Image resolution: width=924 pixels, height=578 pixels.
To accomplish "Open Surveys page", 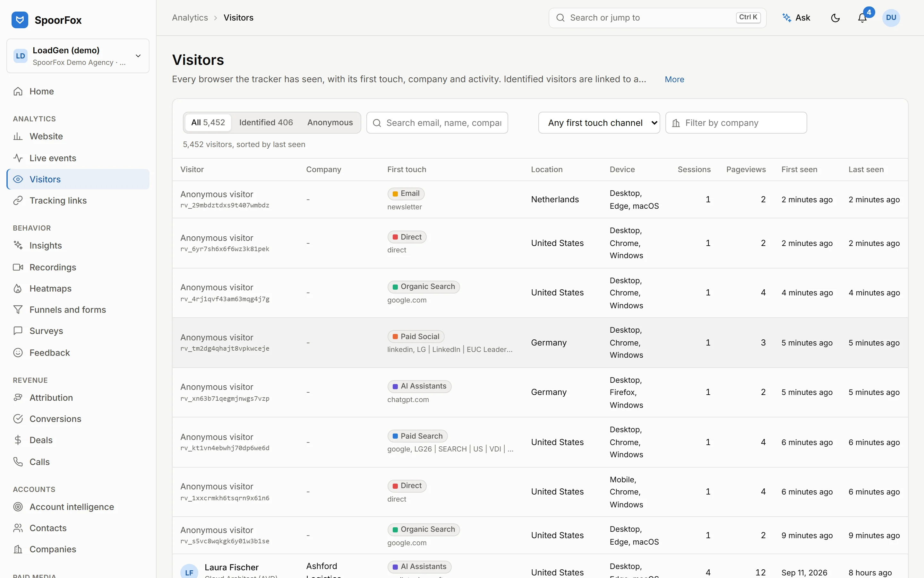I will click(x=78, y=331).
